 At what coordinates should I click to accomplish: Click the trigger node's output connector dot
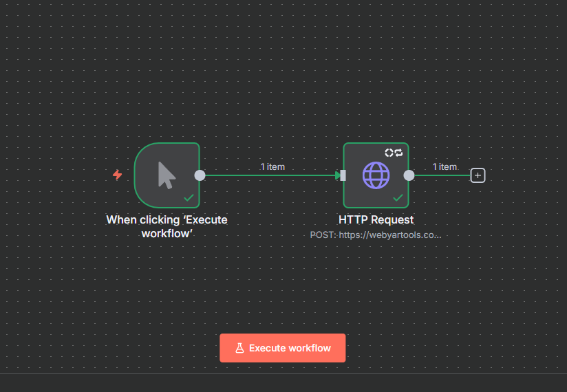pyautogui.click(x=200, y=175)
